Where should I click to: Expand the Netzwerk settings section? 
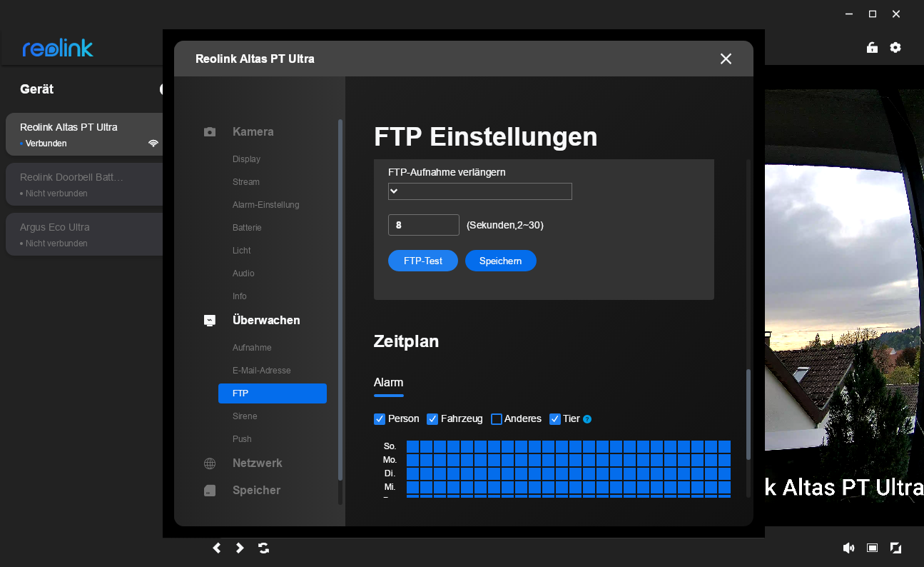coord(257,463)
